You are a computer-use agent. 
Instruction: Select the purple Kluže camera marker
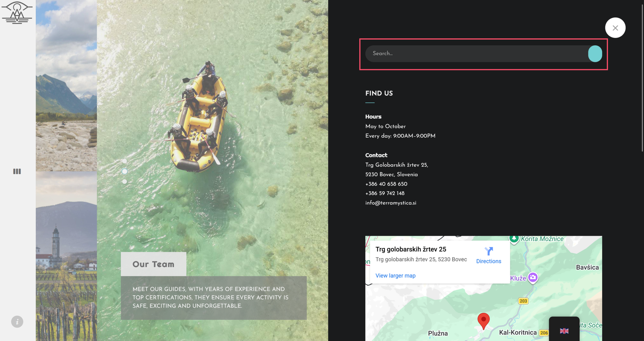(x=533, y=277)
